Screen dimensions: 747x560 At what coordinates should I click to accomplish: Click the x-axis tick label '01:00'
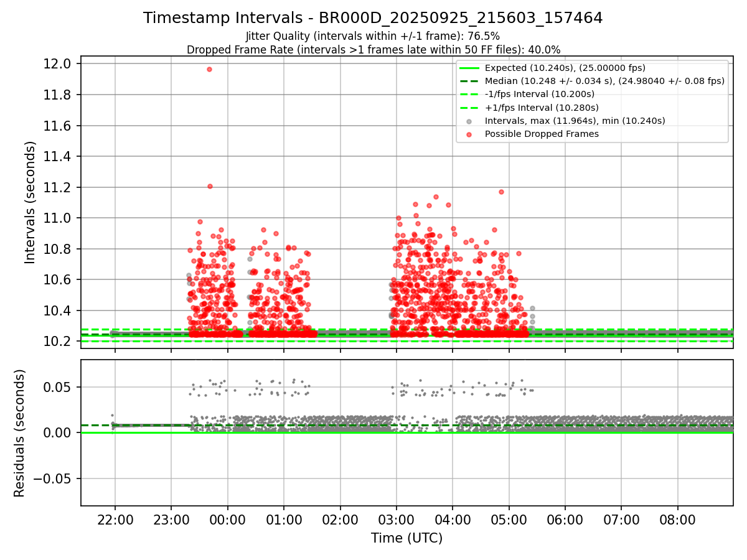point(284,519)
